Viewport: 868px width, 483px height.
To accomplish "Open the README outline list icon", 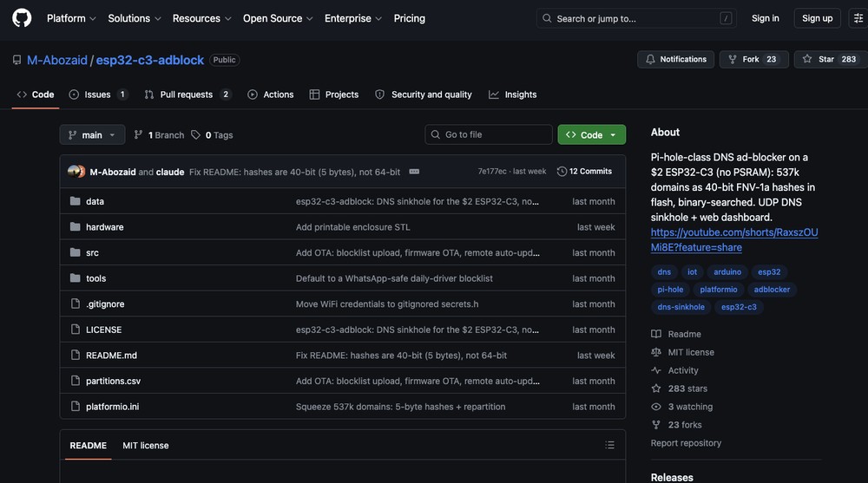I will (x=609, y=445).
